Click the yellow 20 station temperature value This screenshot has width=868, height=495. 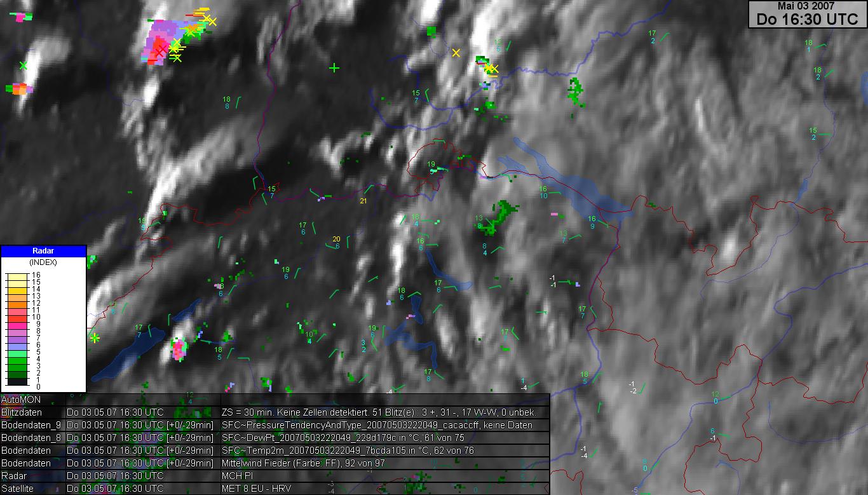337,240
